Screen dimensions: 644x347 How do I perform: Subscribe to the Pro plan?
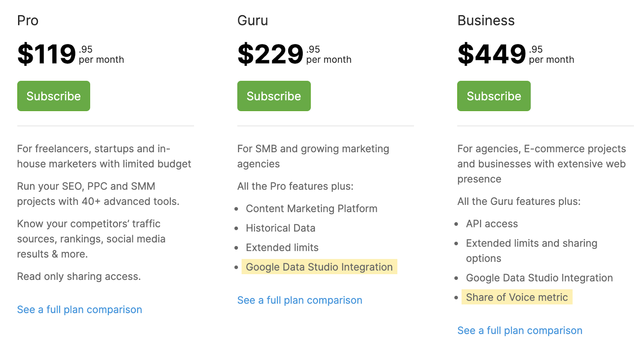pyautogui.click(x=54, y=96)
